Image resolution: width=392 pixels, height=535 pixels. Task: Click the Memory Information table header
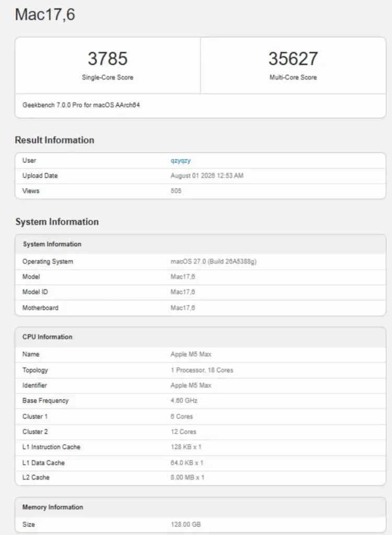[53, 507]
